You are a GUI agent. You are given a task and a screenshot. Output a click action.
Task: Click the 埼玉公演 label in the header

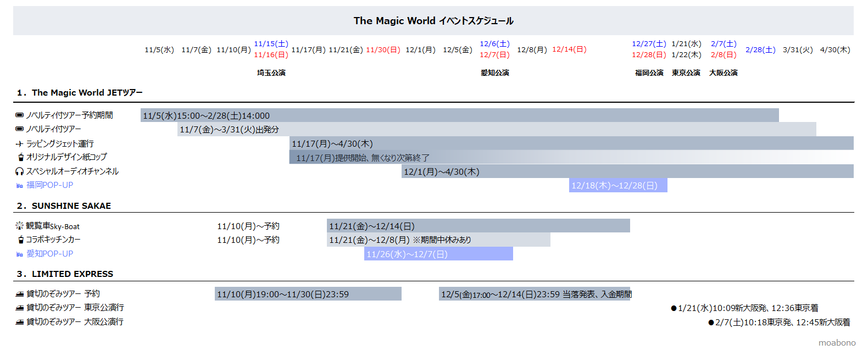coord(271,73)
